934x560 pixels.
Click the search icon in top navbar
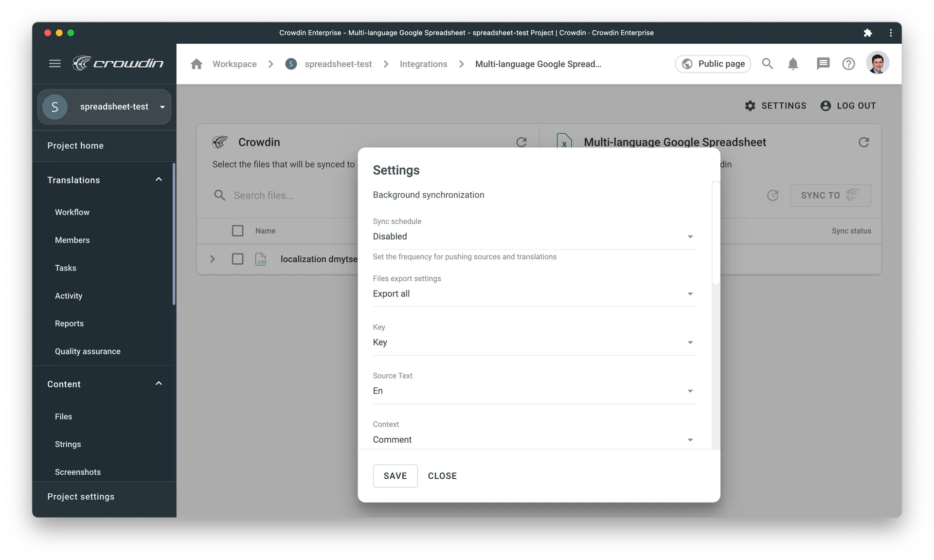768,63
